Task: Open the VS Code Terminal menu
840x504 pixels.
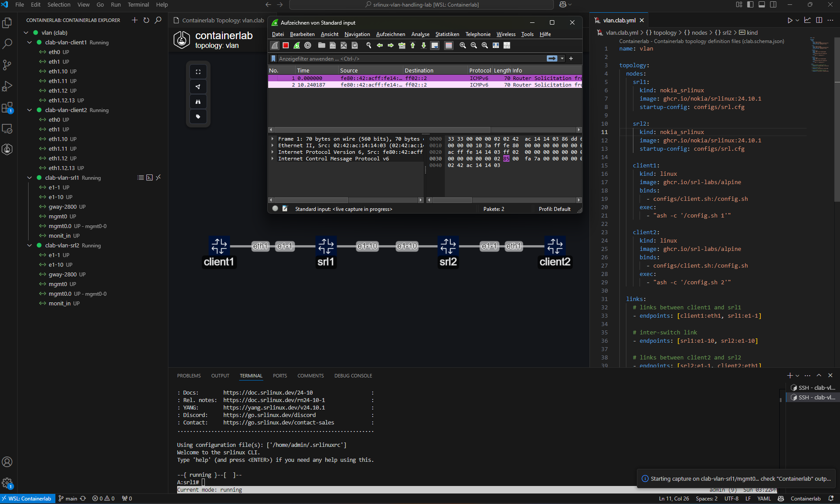Action: point(138,4)
